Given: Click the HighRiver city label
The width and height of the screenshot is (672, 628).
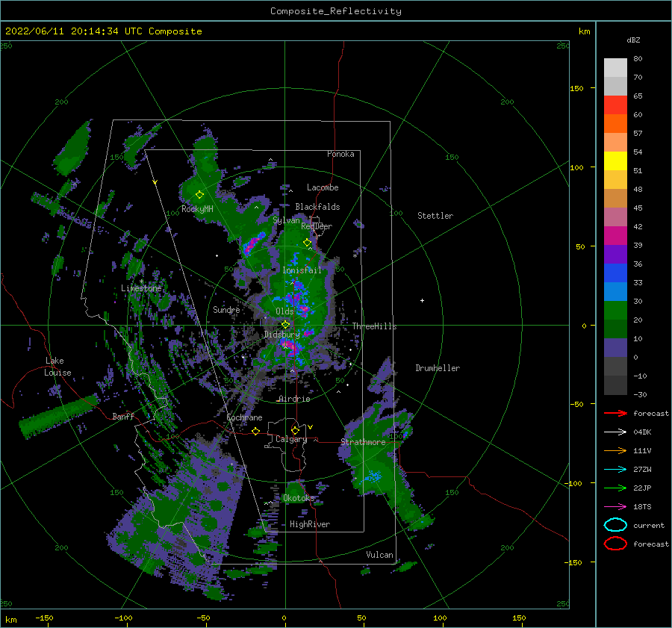Looking at the screenshot, I should pos(310,524).
